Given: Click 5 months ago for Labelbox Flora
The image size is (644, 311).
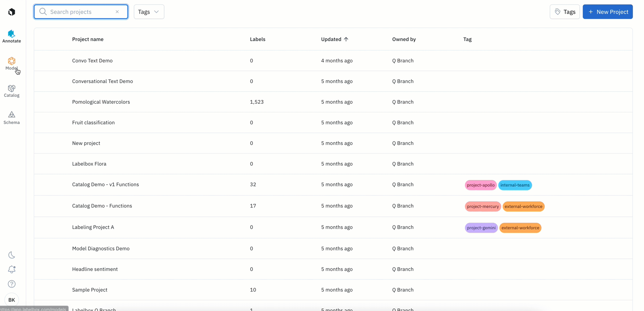Looking at the screenshot, I should click(x=337, y=164).
